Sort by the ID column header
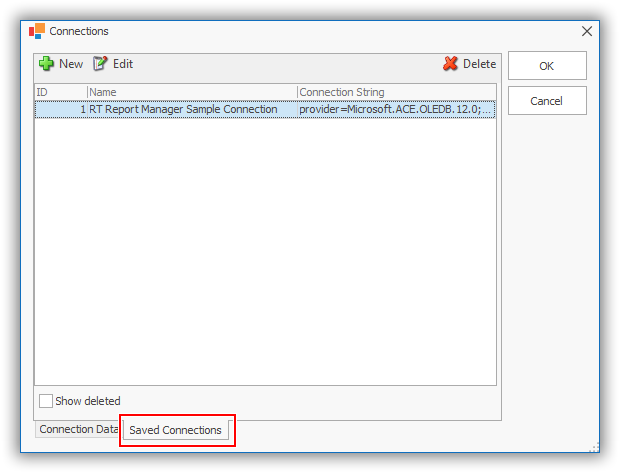 (60, 92)
